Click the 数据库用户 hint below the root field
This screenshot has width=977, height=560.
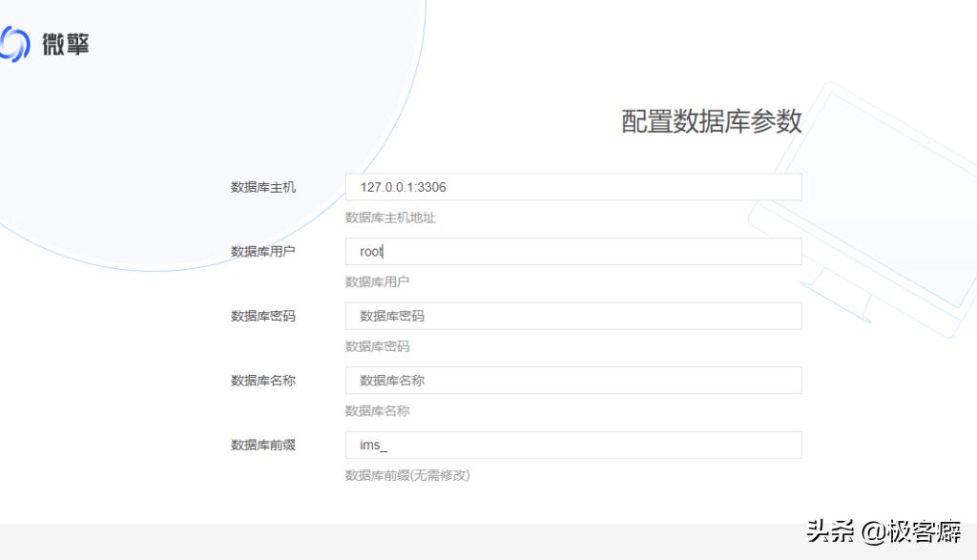tap(377, 281)
